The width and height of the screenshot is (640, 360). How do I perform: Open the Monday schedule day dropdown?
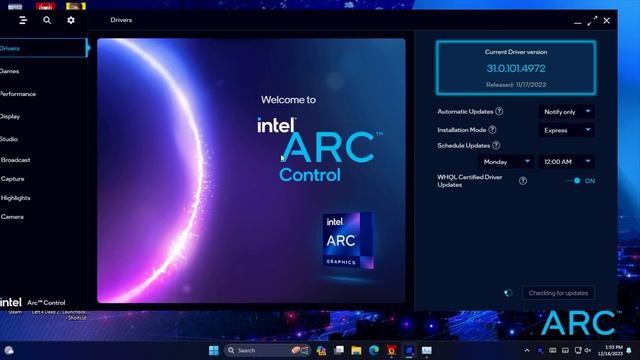coord(506,162)
